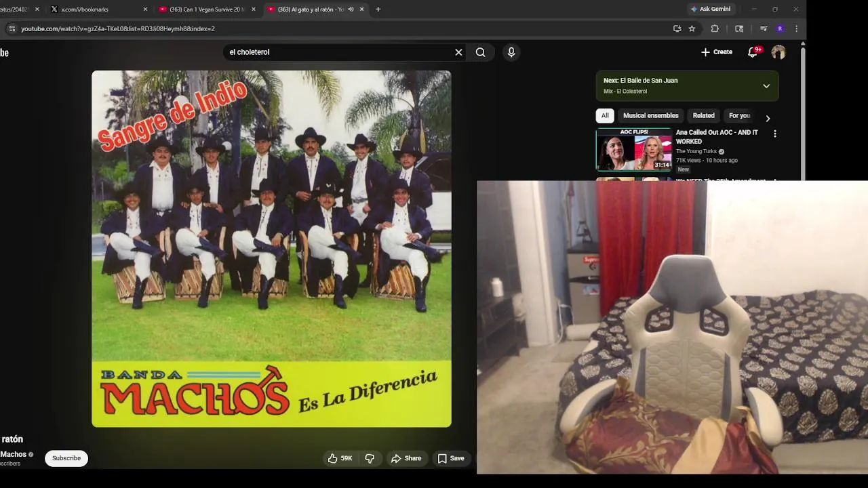868x488 pixels.
Task: Select the For you chip
Action: [739, 115]
